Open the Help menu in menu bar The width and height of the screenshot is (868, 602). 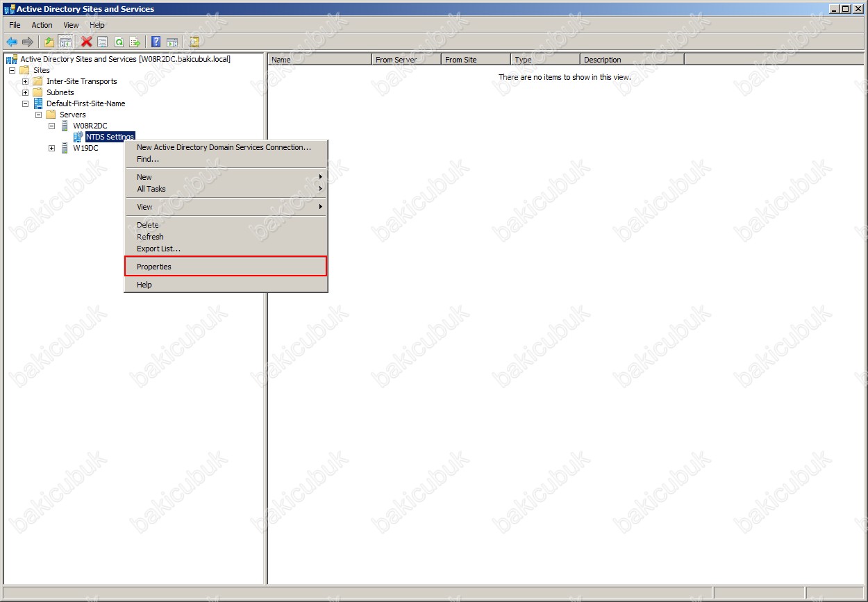[97, 25]
